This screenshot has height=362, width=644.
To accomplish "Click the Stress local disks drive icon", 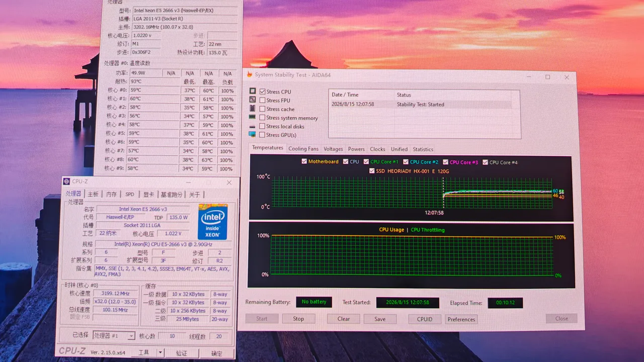I will pos(253,126).
